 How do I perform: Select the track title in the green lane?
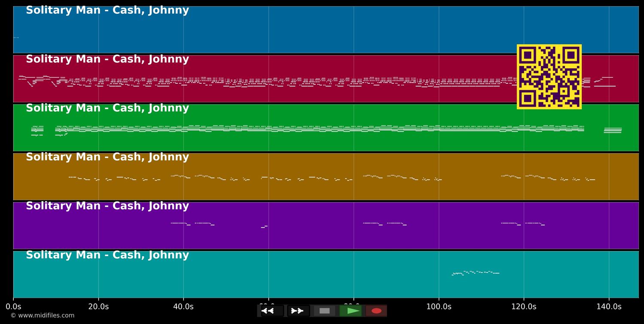click(x=107, y=108)
